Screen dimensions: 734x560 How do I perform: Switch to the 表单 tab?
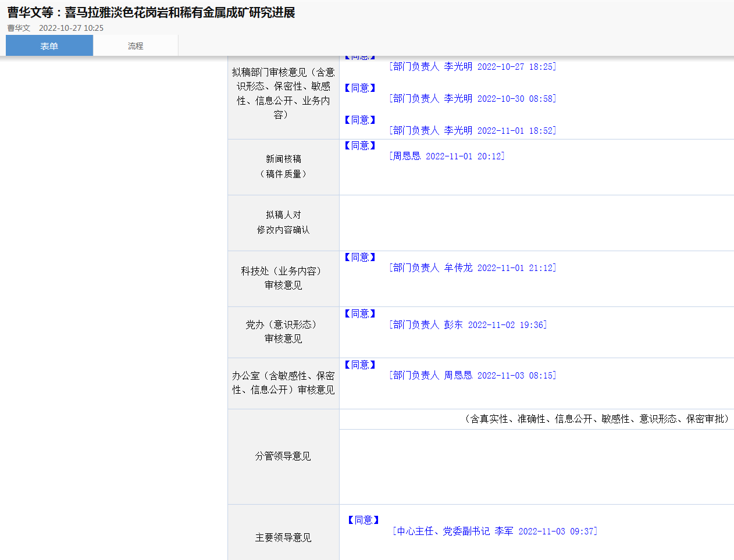point(49,46)
